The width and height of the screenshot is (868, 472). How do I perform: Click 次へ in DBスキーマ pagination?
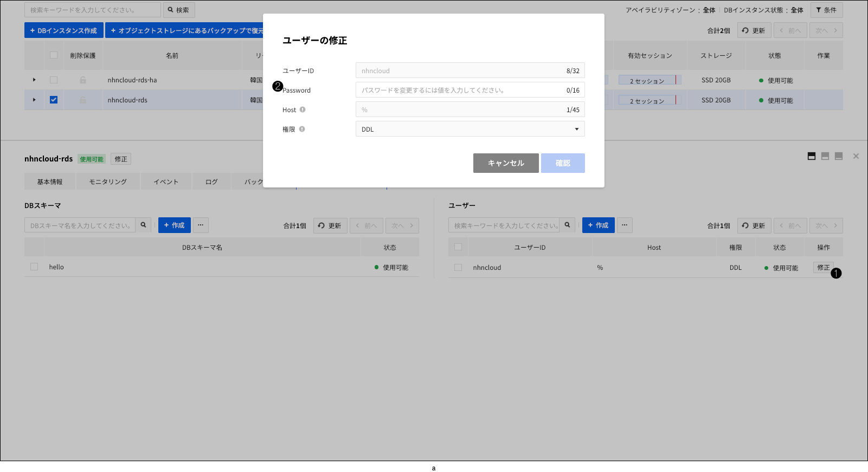coord(402,225)
